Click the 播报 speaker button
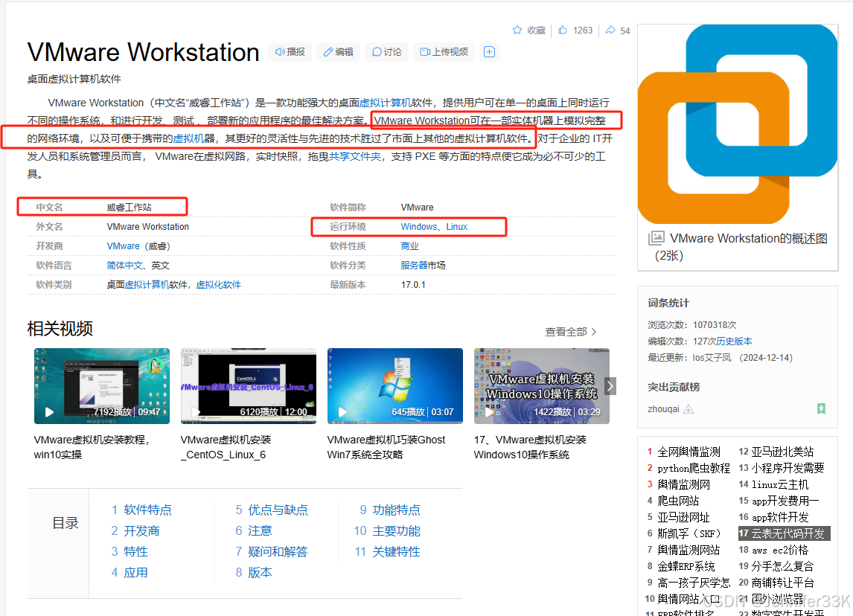 click(290, 51)
